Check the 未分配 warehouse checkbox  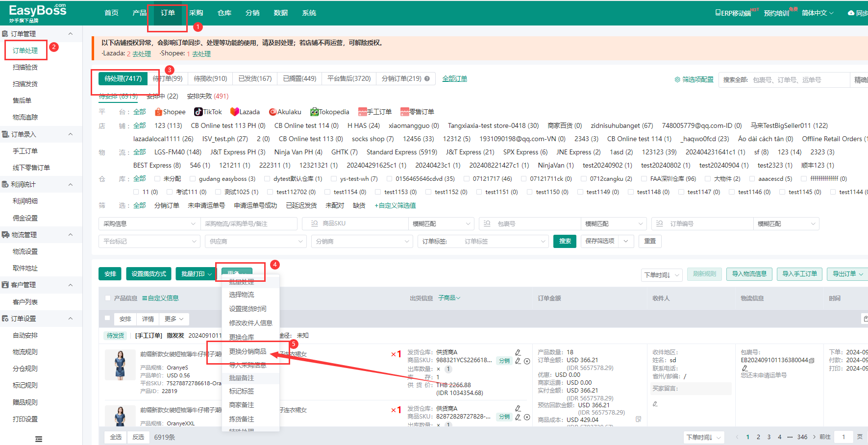157,179
